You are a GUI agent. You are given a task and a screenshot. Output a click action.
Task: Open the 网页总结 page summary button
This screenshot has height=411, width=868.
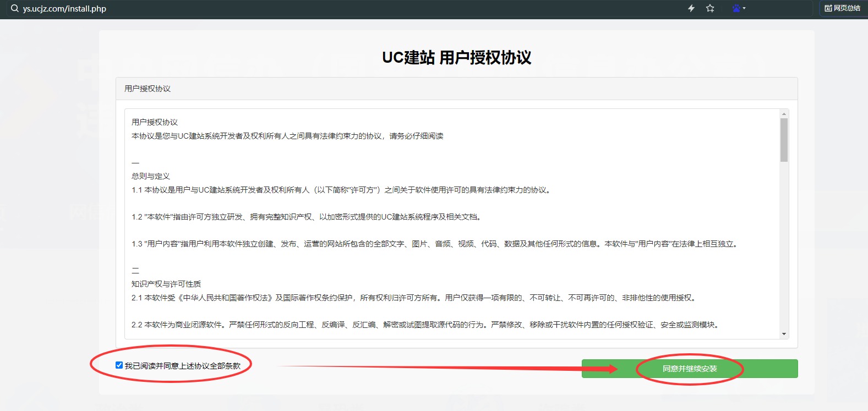pos(842,8)
